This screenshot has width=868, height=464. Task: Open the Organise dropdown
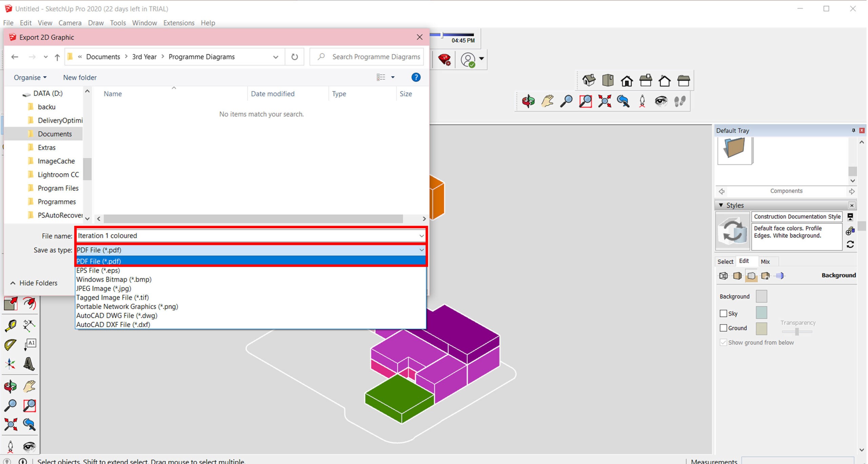(30, 78)
